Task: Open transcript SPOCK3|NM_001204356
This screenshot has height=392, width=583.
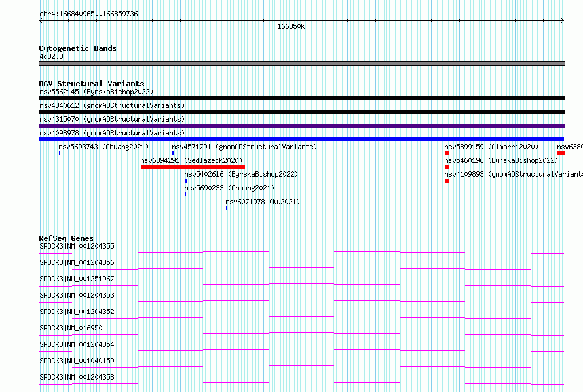Action: [77, 262]
